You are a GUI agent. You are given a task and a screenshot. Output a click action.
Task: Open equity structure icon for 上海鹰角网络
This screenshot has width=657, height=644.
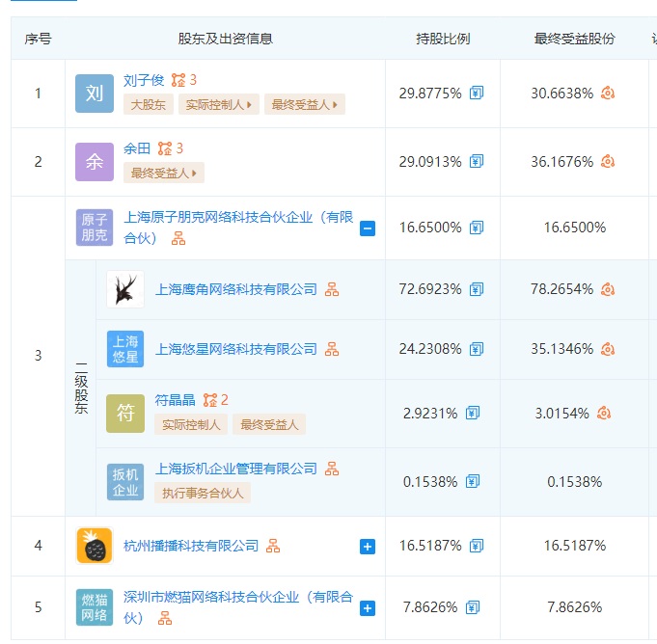pyautogui.click(x=332, y=289)
